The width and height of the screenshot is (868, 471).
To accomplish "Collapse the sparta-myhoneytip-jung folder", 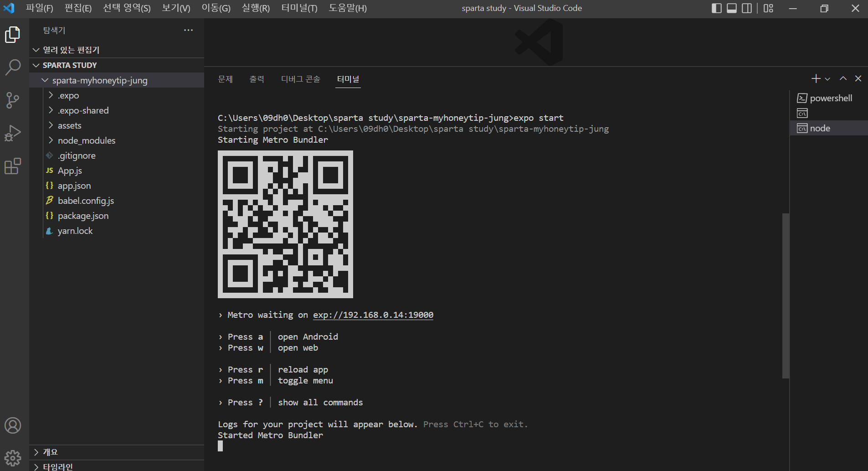I will (x=117, y=80).
